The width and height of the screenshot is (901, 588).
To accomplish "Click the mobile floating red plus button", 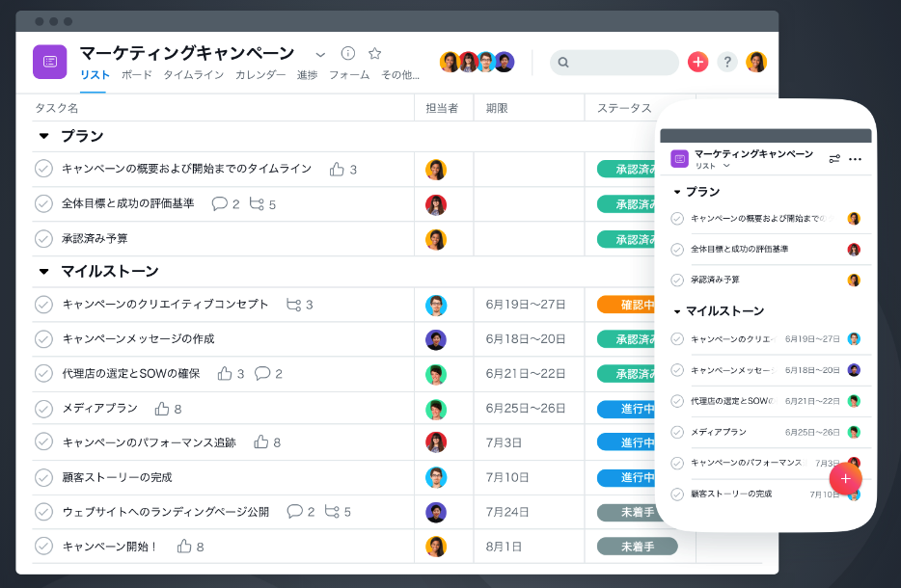I will coord(845,478).
